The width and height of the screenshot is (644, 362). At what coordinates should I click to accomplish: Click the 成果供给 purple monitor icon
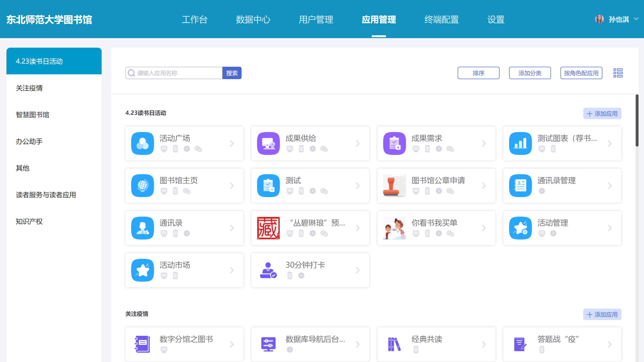pos(268,143)
